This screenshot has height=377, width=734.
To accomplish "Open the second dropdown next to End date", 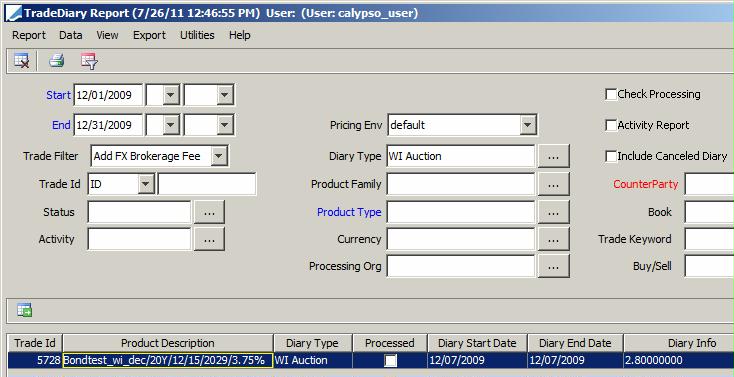I will click(x=225, y=125).
